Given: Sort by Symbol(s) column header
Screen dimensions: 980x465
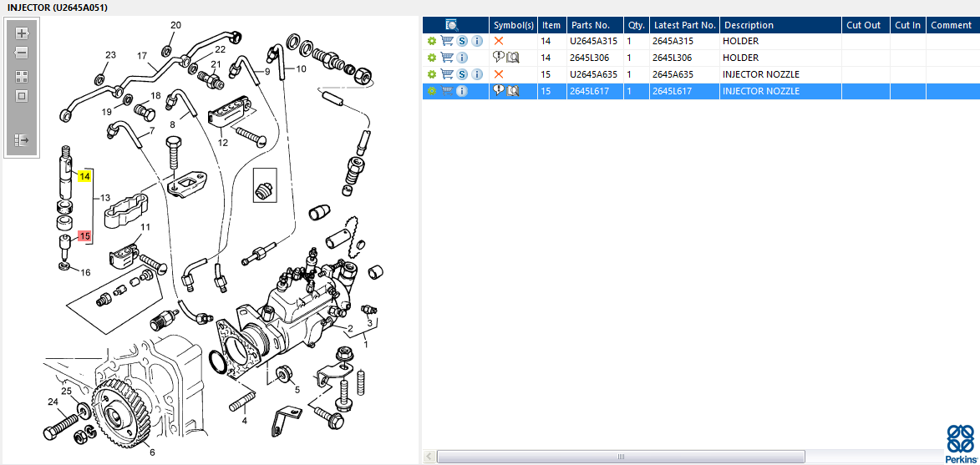Looking at the screenshot, I should (x=514, y=25).
